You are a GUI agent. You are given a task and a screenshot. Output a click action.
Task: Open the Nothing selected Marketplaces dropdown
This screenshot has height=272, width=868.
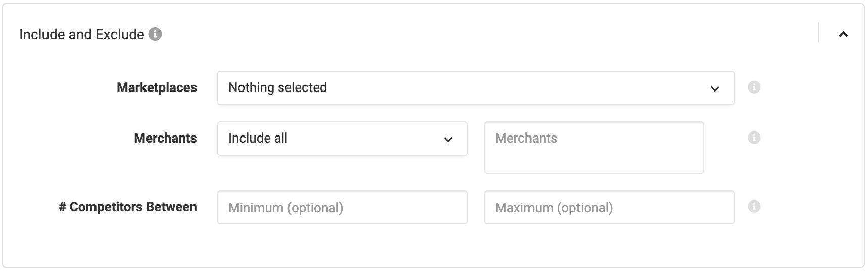coord(475,88)
